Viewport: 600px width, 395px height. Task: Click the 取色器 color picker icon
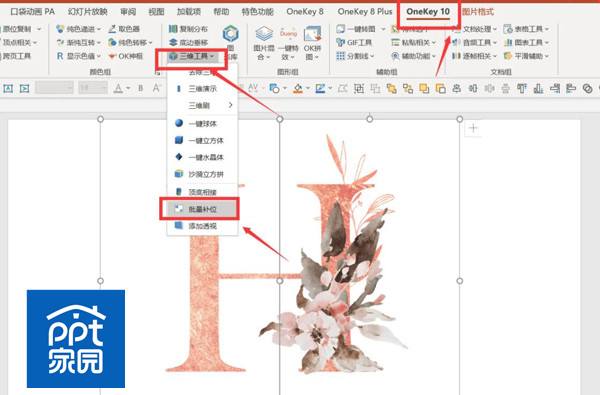(x=112, y=29)
